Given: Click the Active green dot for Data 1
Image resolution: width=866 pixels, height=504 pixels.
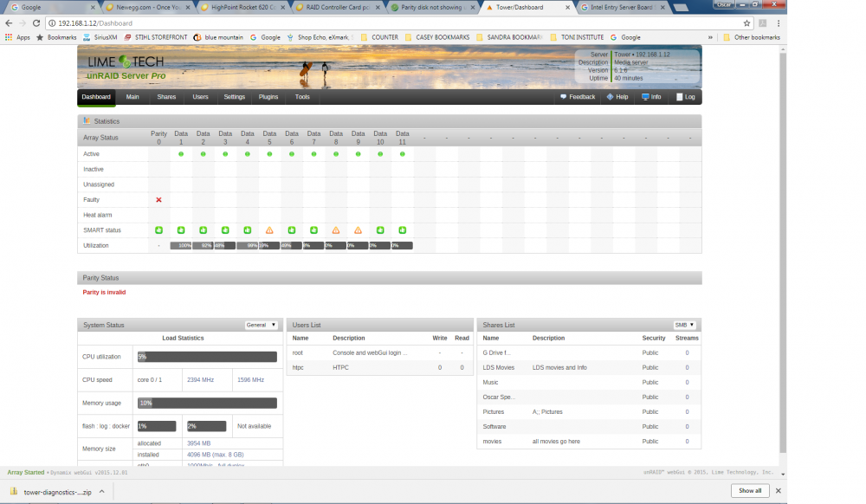Looking at the screenshot, I should (x=181, y=154).
